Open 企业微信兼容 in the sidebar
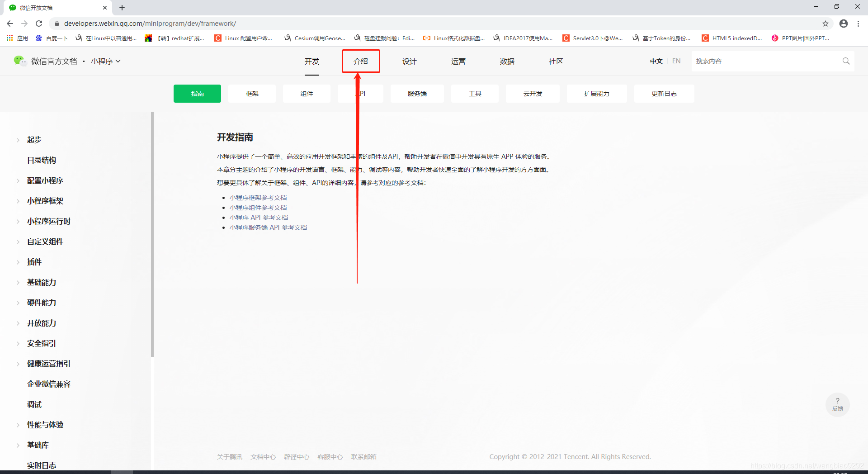This screenshot has width=868, height=474. (49, 384)
